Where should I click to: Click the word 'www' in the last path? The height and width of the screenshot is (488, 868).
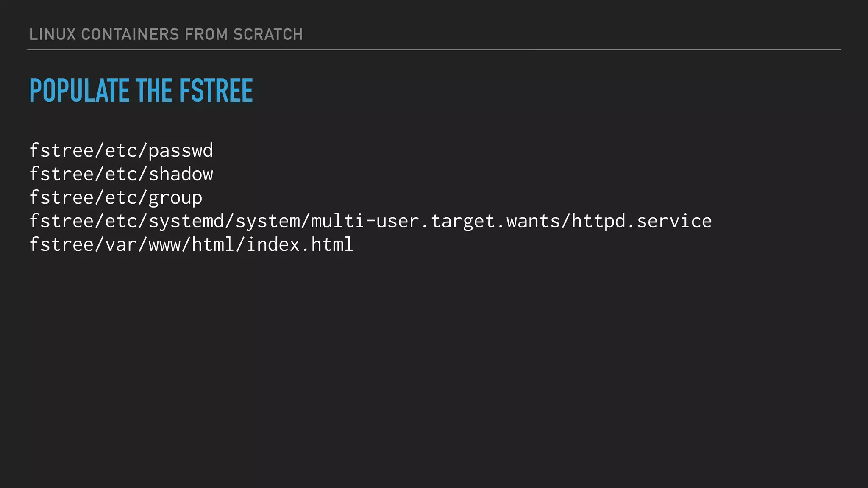[x=165, y=245]
